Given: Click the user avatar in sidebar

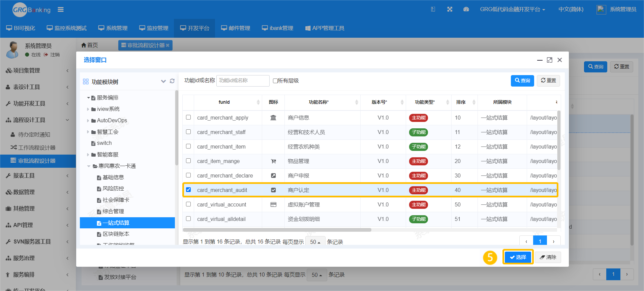Looking at the screenshot, I should 13,50.
